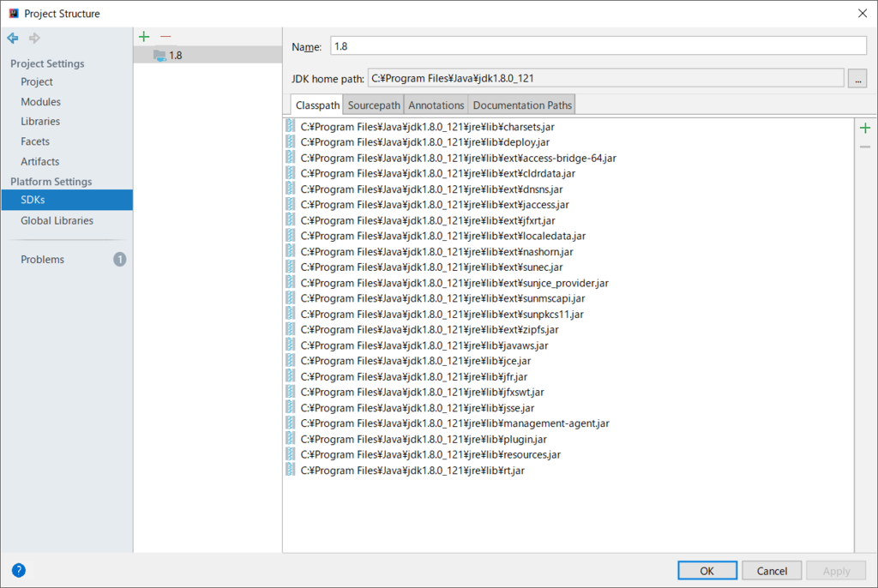
Task: Click the JDK home path field
Action: pyautogui.click(x=605, y=78)
